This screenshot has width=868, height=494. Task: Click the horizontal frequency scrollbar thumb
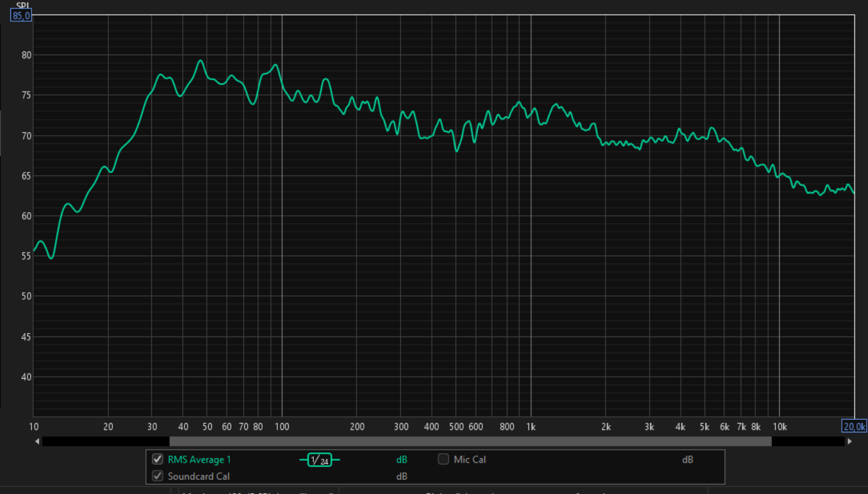pyautogui.click(x=470, y=441)
